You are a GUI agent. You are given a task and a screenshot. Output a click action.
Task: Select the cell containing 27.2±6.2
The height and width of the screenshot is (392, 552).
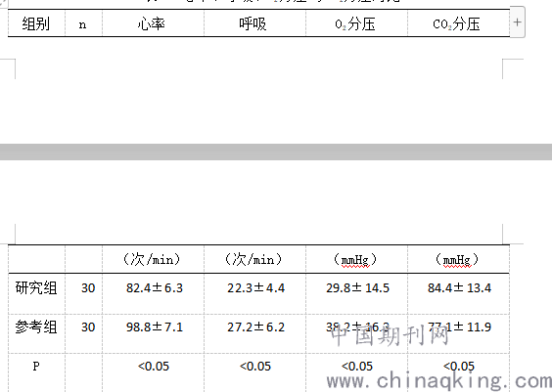tap(254, 333)
